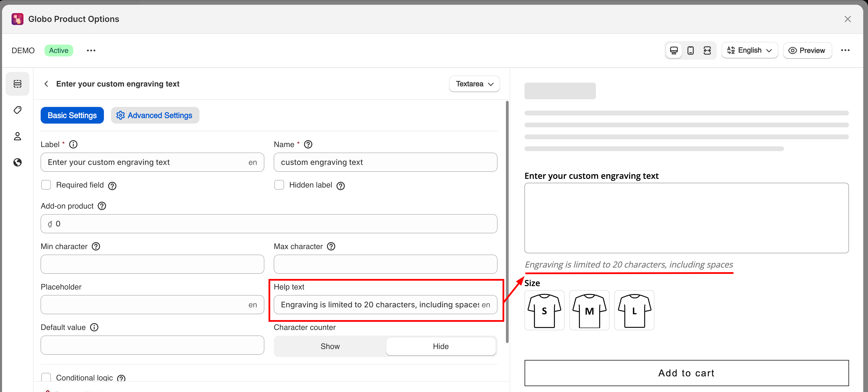868x392 pixels.
Task: Select the M size shirt swatch
Action: pyautogui.click(x=589, y=311)
